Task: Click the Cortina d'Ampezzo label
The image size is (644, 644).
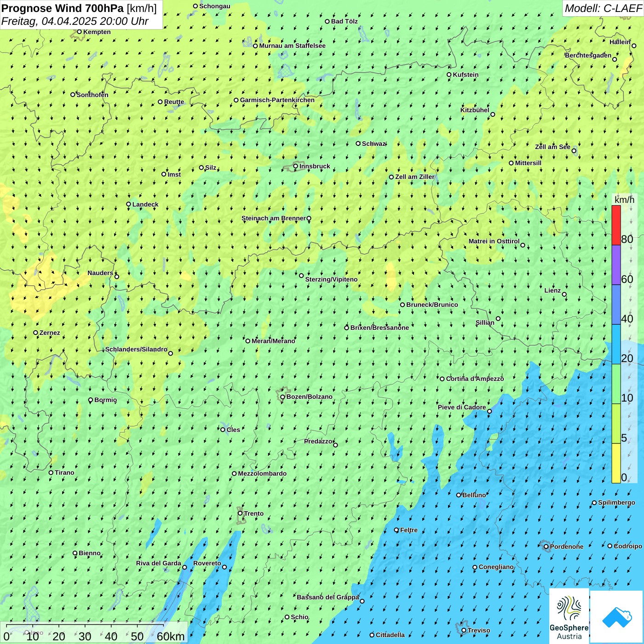Action: [475, 379]
